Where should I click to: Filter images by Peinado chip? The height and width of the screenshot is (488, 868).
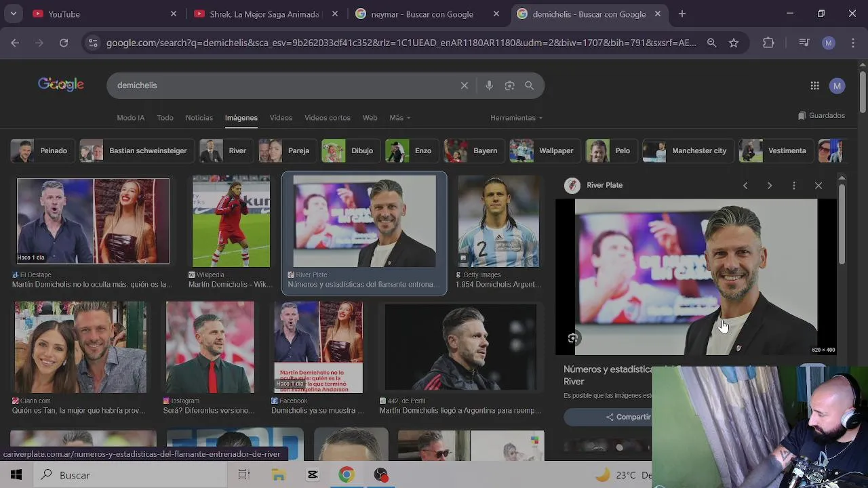[x=42, y=150]
